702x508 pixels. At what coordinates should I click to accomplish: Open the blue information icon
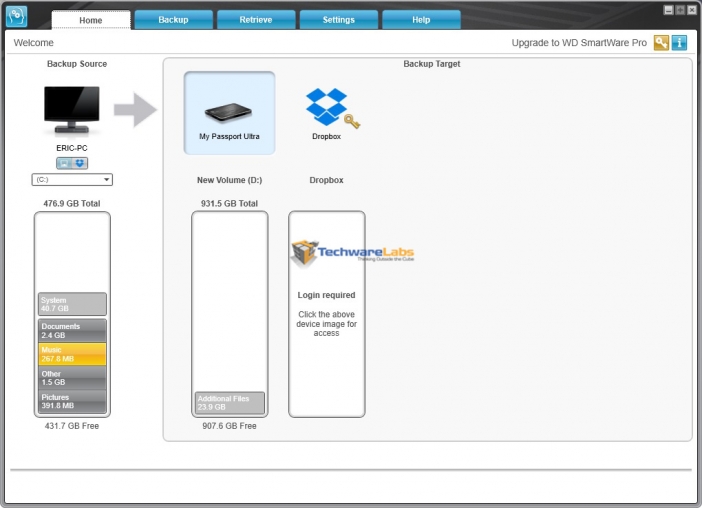[679, 43]
